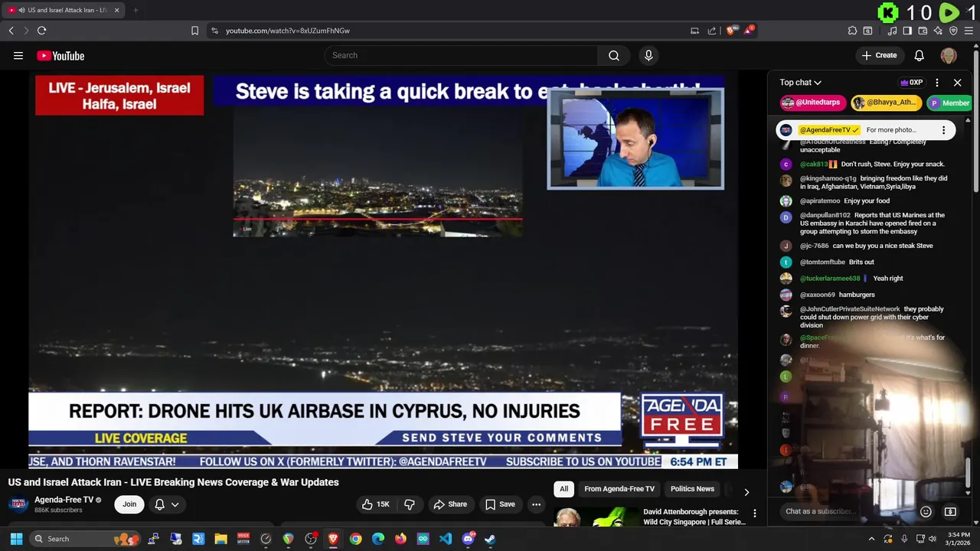Image resolution: width=980 pixels, height=551 pixels.
Task: Open the Agenda-Free TV channel name
Action: (x=64, y=500)
